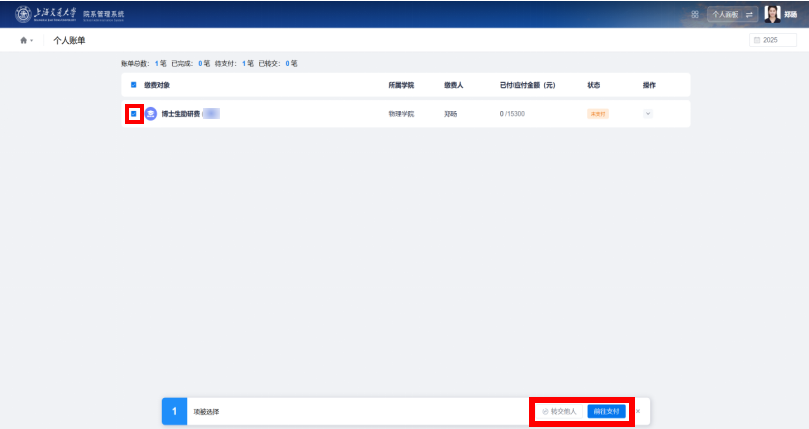Click the 未支付 status tag
The image size is (809, 429).
(597, 114)
